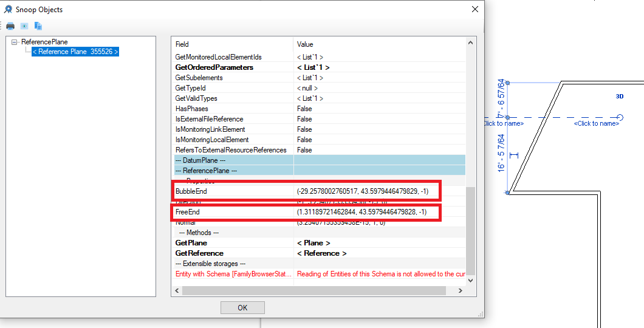Click the copy document icon in toolbar
Screen dimensions: 644x328
click(x=38, y=26)
